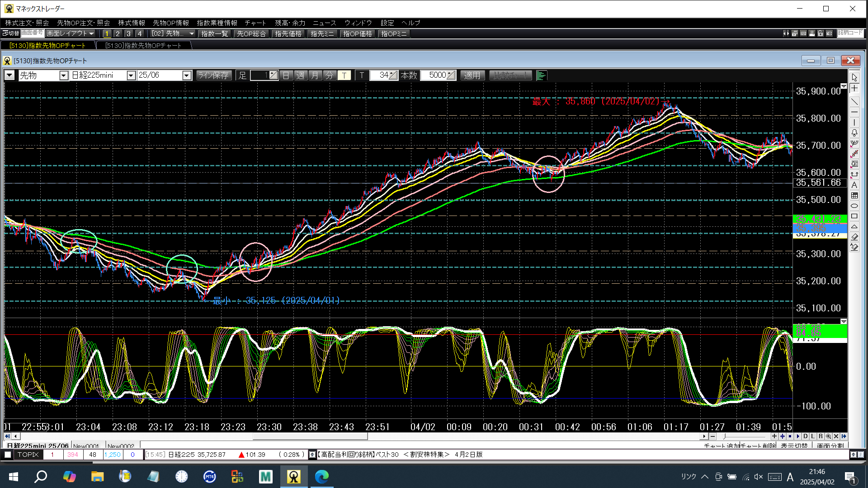Open the 株式注文・照会 menu

[27, 23]
